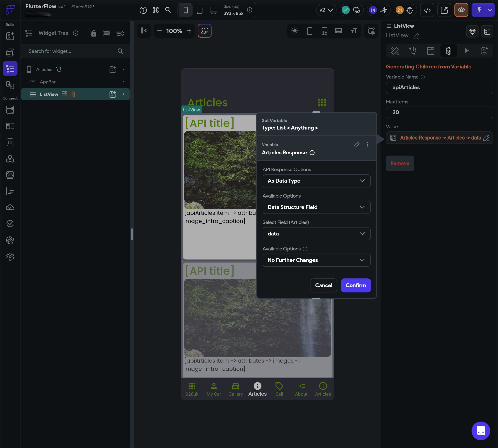Switch to the Actions properties tab
The image size is (498, 448).
point(413,51)
